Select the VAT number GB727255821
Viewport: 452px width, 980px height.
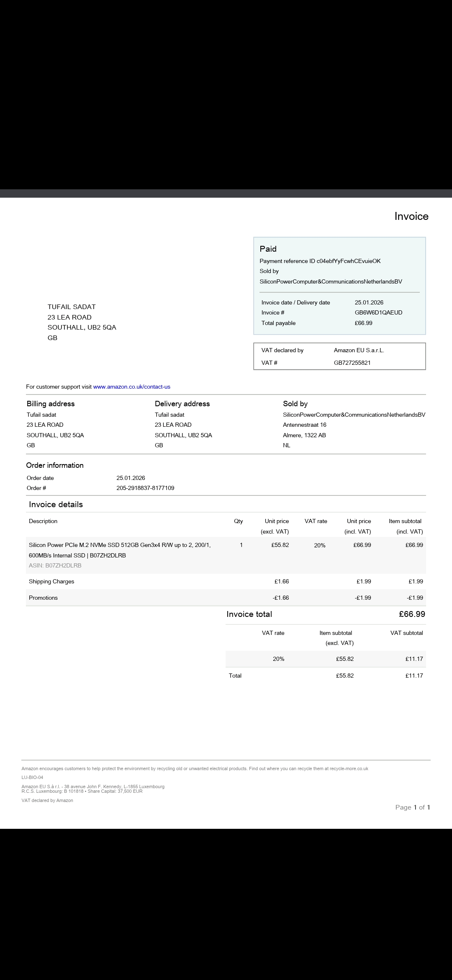click(x=352, y=363)
